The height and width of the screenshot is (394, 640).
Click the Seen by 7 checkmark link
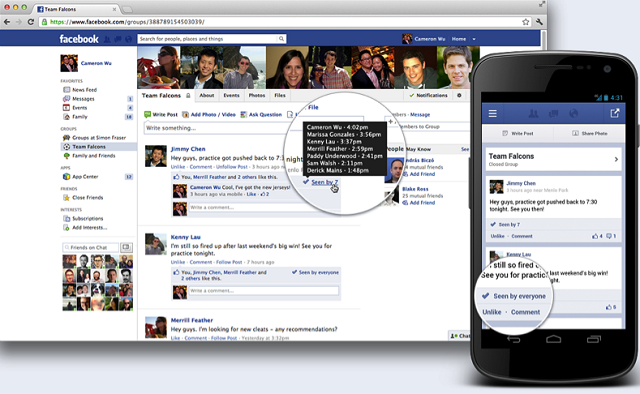(x=321, y=182)
